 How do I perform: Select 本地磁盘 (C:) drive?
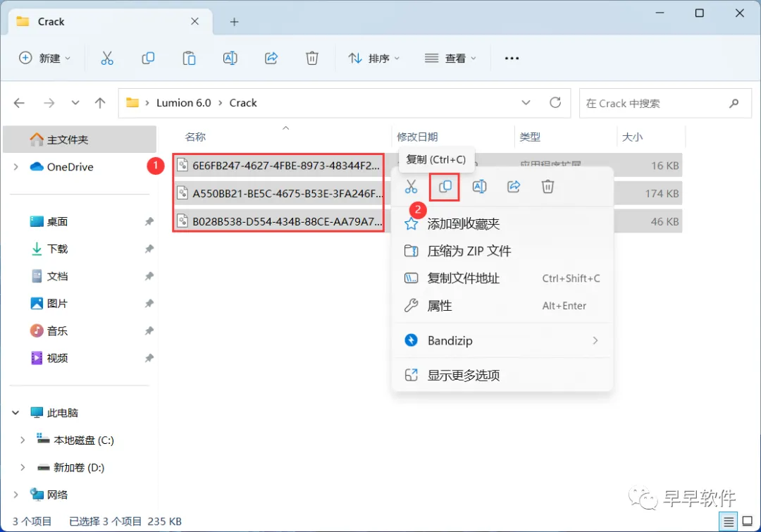pyautogui.click(x=83, y=440)
